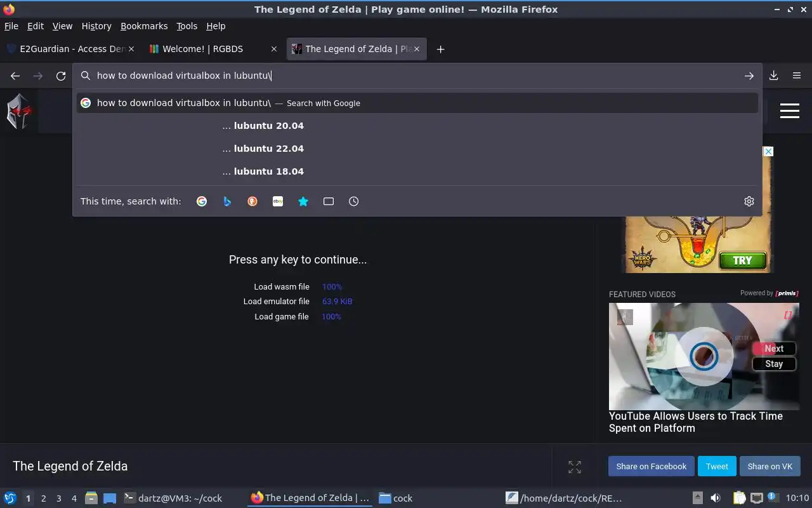This screenshot has width=812, height=508.
Task: Click the featured video thumbnail
Action: click(x=704, y=356)
